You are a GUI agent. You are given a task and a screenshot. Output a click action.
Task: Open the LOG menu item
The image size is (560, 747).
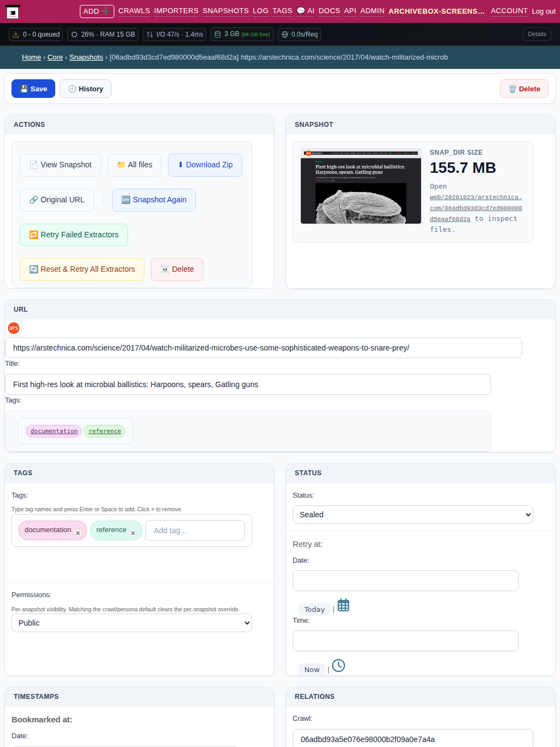[260, 11]
